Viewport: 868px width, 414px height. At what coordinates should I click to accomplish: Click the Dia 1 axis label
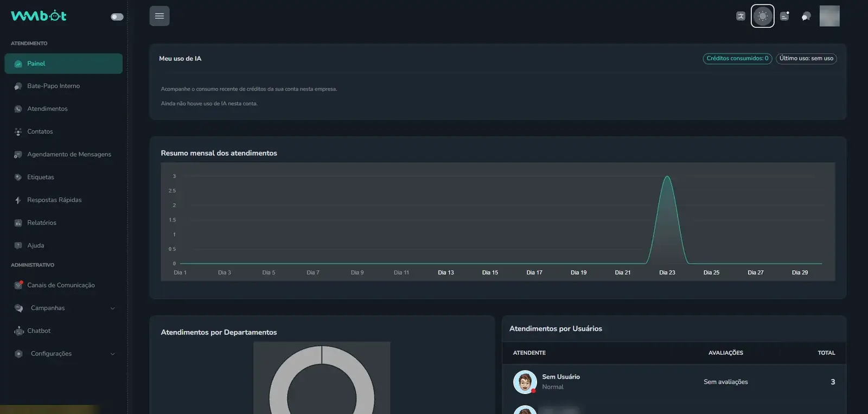[x=180, y=272]
